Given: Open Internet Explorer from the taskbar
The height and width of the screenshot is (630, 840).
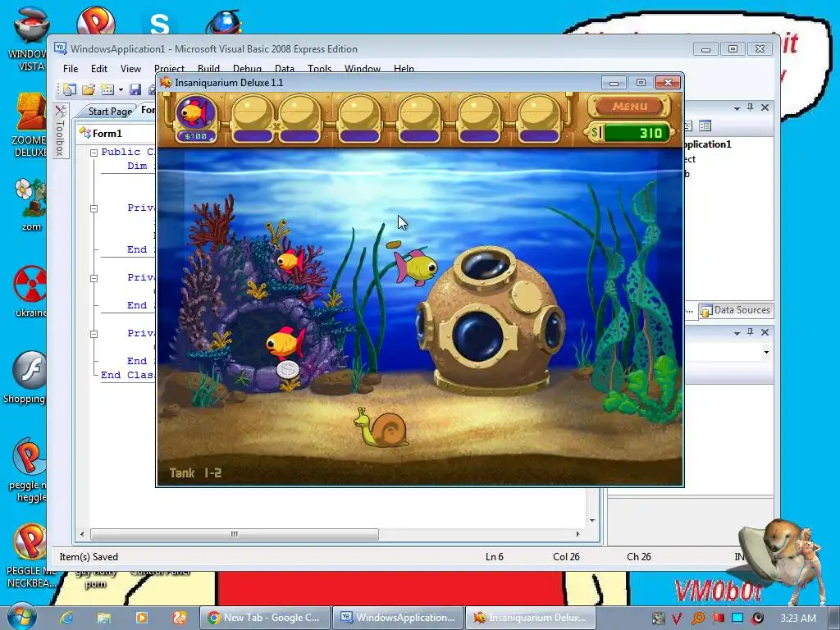Looking at the screenshot, I should pos(66,618).
